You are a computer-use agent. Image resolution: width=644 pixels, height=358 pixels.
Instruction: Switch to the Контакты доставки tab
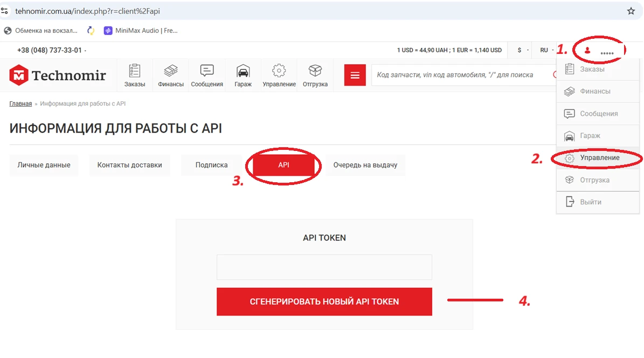(129, 165)
